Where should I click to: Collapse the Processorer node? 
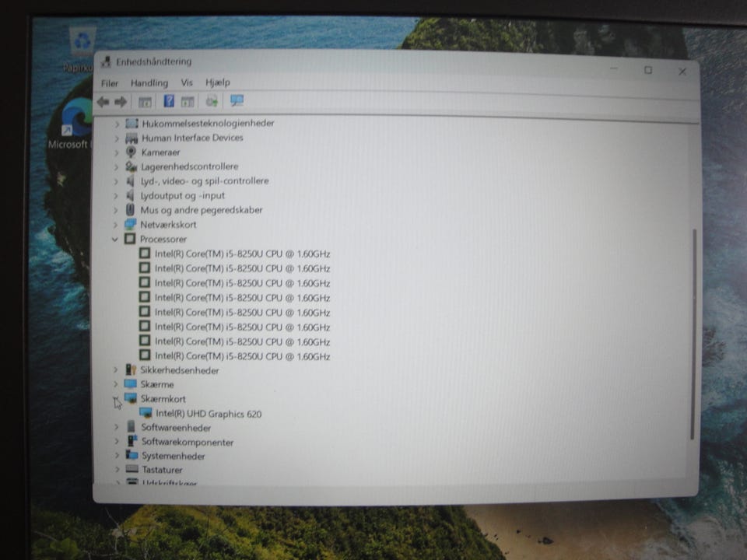coord(115,239)
